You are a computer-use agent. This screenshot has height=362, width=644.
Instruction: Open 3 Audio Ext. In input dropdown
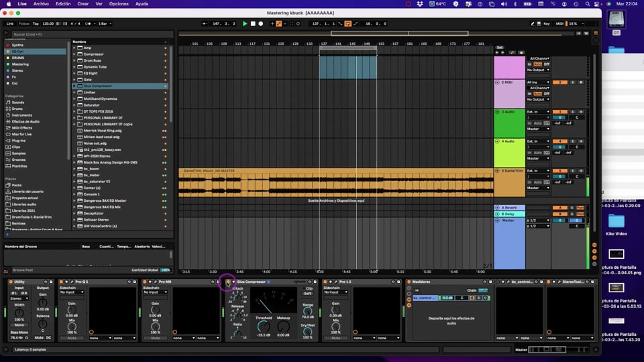[x=538, y=112]
